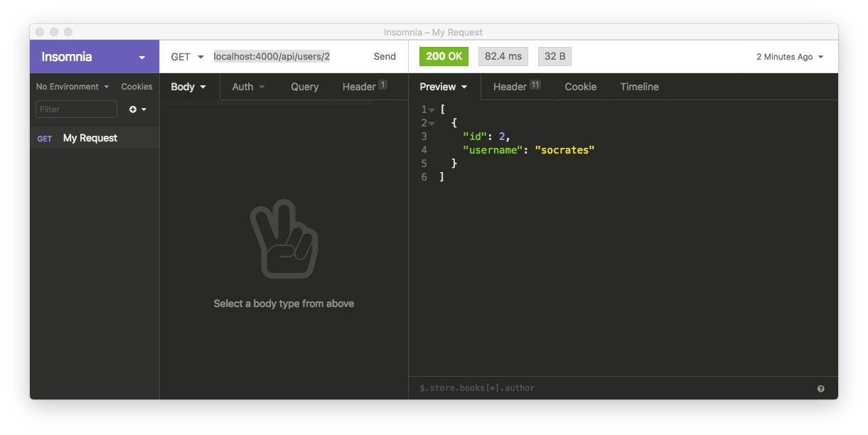Open the Preview mode dropdown
The image size is (868, 435).
444,86
